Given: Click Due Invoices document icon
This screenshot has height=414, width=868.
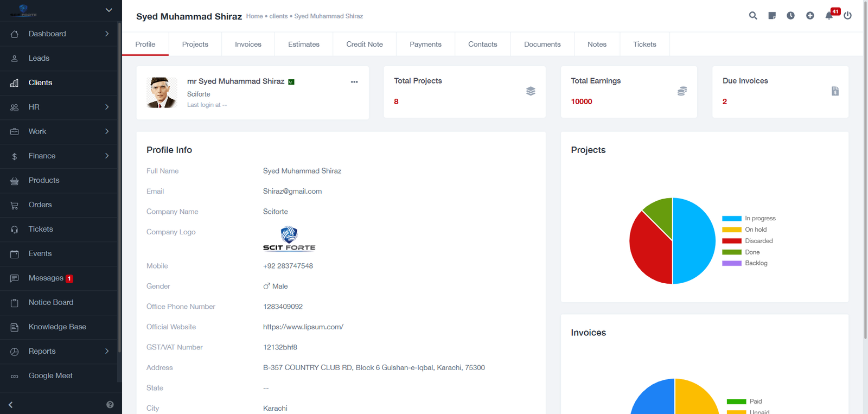Looking at the screenshot, I should coord(835,91).
